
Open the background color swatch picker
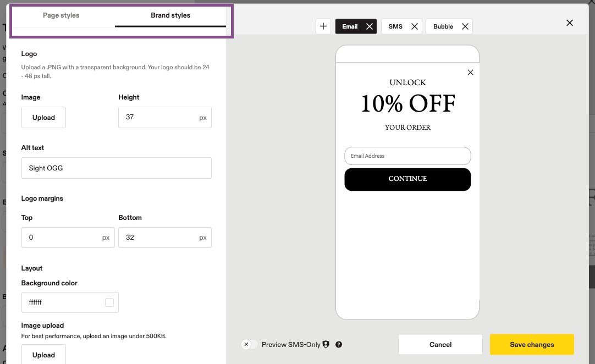pyautogui.click(x=109, y=302)
